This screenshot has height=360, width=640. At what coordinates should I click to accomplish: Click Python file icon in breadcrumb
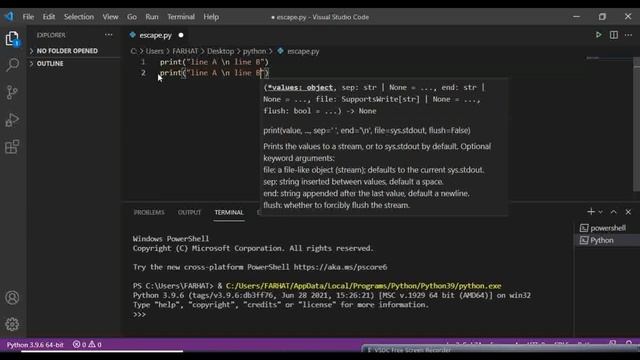pos(280,51)
